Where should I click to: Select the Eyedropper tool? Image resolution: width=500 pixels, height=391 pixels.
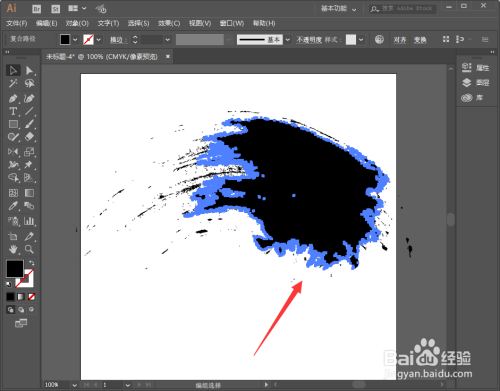point(13,206)
